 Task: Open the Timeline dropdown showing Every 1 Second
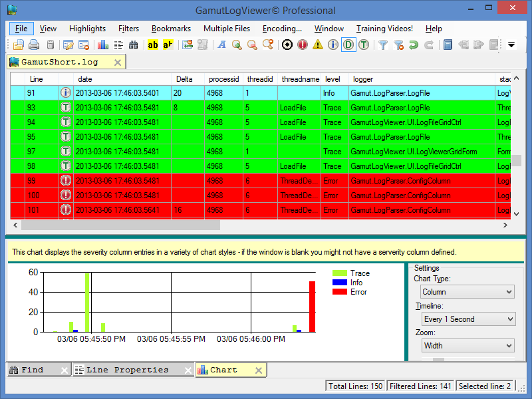(468, 319)
